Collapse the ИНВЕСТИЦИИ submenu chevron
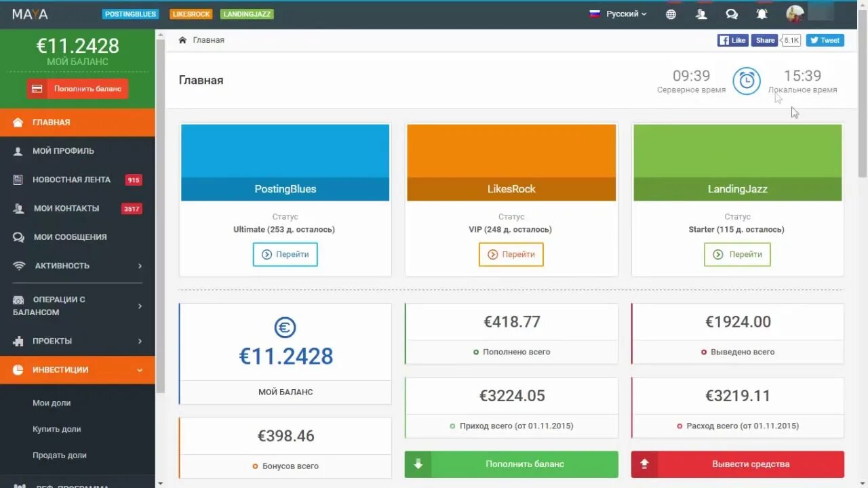This screenshot has height=488, width=868. coord(140,370)
